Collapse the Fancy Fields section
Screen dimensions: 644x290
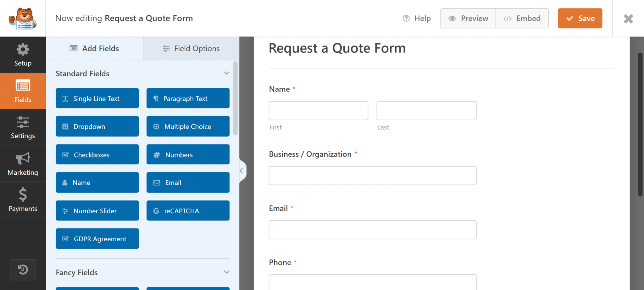[x=226, y=272]
